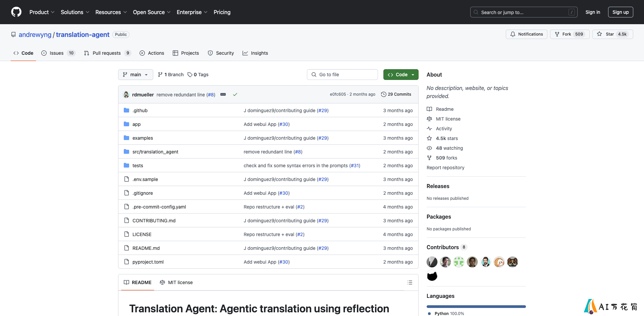Screen dimensions: 644x316
Task: Open the .pre-commit-config.yaml file
Action: 159,207
